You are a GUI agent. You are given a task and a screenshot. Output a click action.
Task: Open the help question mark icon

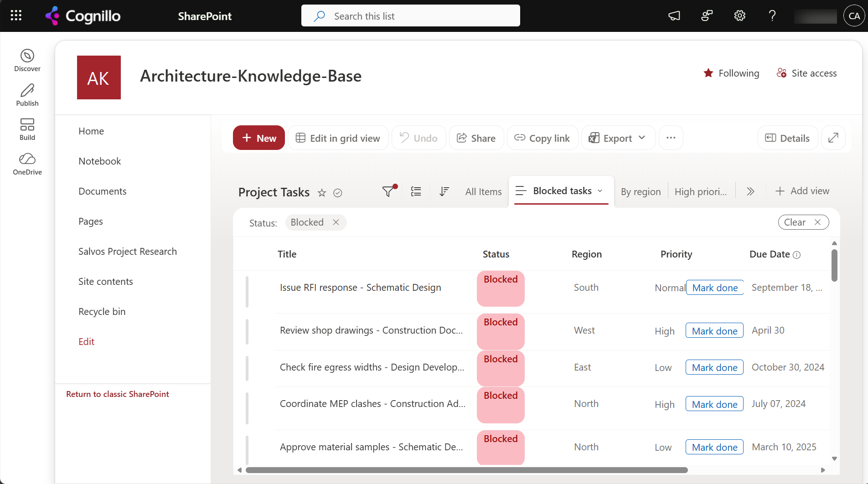pos(772,16)
